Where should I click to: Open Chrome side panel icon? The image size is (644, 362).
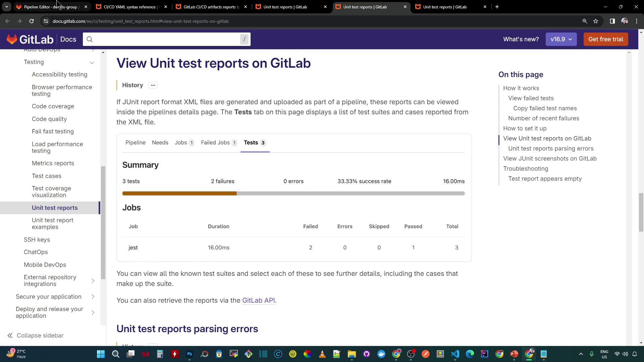click(x=612, y=21)
